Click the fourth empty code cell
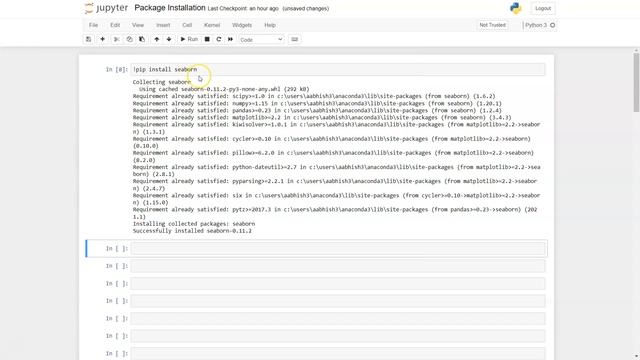The height and width of the screenshot is (360, 640). tap(338, 301)
